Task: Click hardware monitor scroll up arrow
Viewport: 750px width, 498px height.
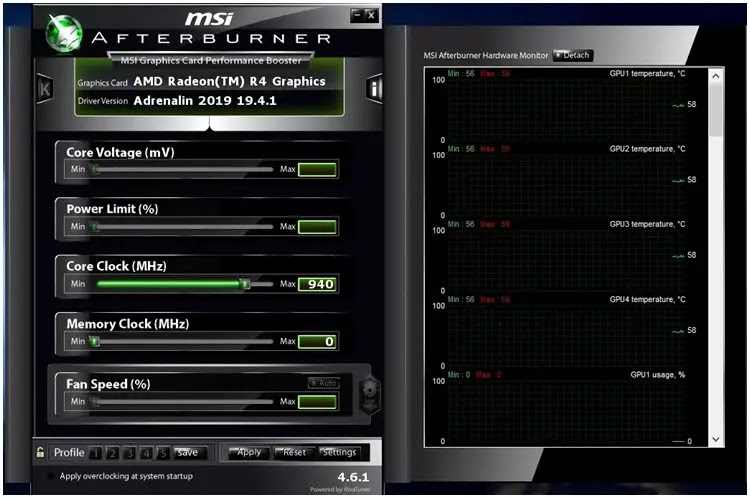Action: click(x=716, y=76)
